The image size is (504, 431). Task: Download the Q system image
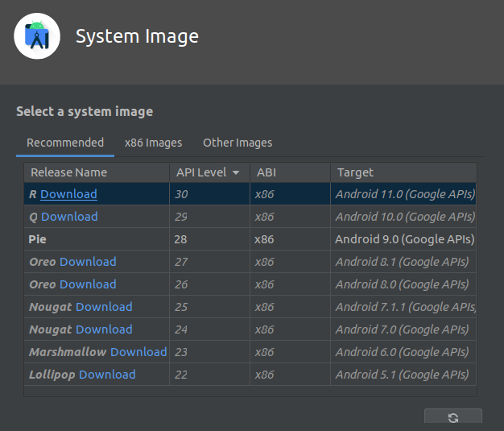point(69,217)
